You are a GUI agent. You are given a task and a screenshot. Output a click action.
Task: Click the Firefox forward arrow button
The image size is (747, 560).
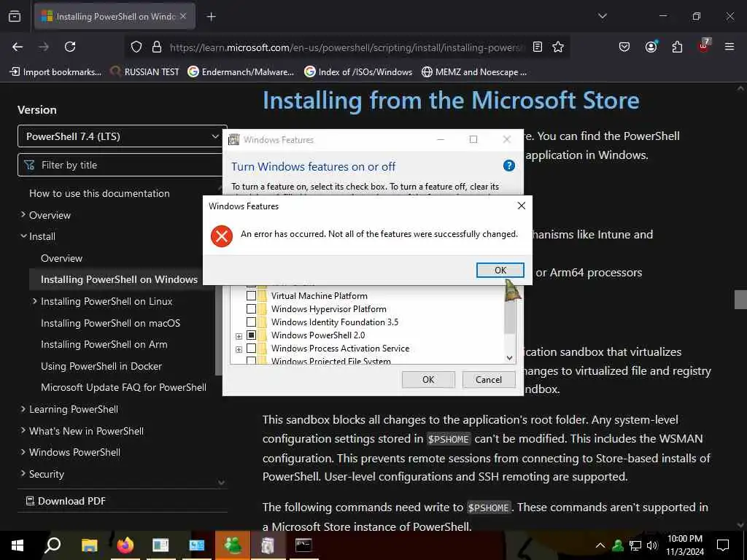point(44,47)
